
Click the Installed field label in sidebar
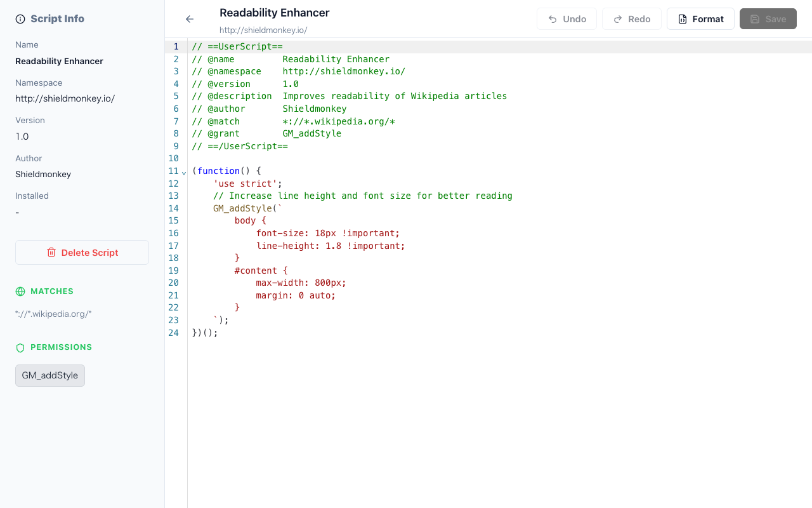32,196
